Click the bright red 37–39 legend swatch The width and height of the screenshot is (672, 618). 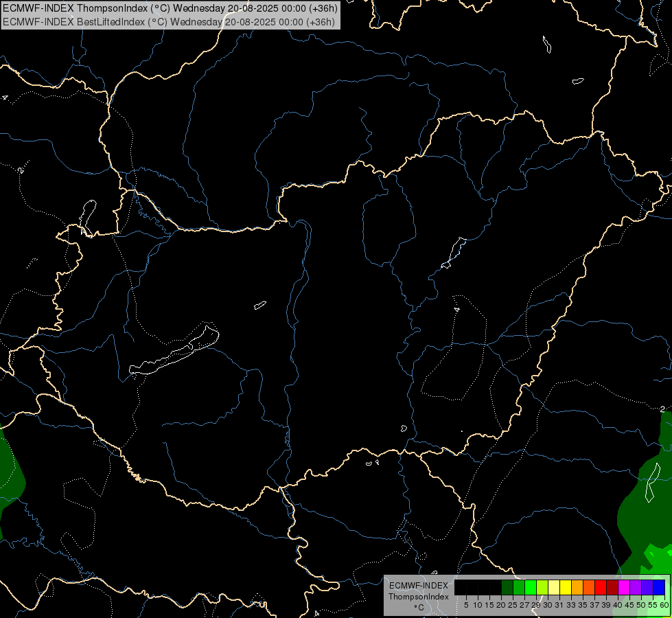point(601,587)
